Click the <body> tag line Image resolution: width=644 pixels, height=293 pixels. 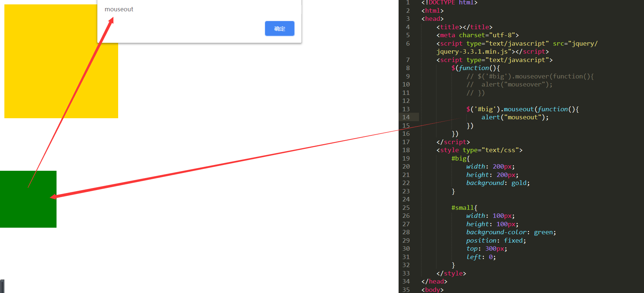(x=432, y=290)
